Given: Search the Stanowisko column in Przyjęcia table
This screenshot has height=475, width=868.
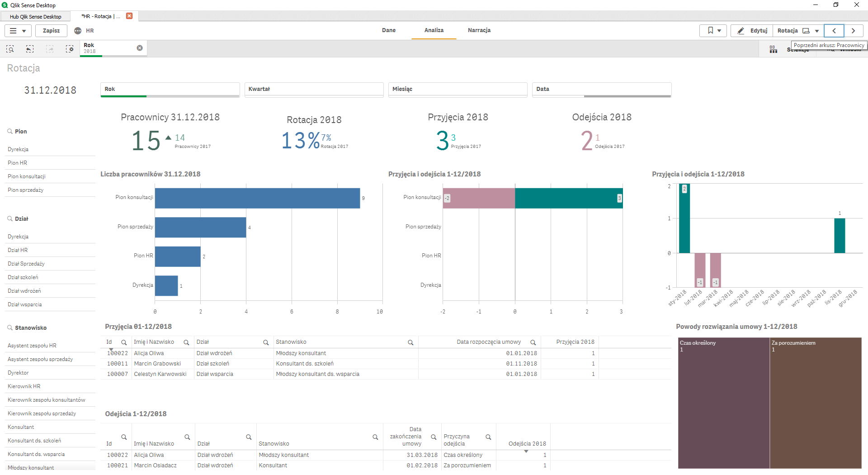Looking at the screenshot, I should [x=410, y=342].
